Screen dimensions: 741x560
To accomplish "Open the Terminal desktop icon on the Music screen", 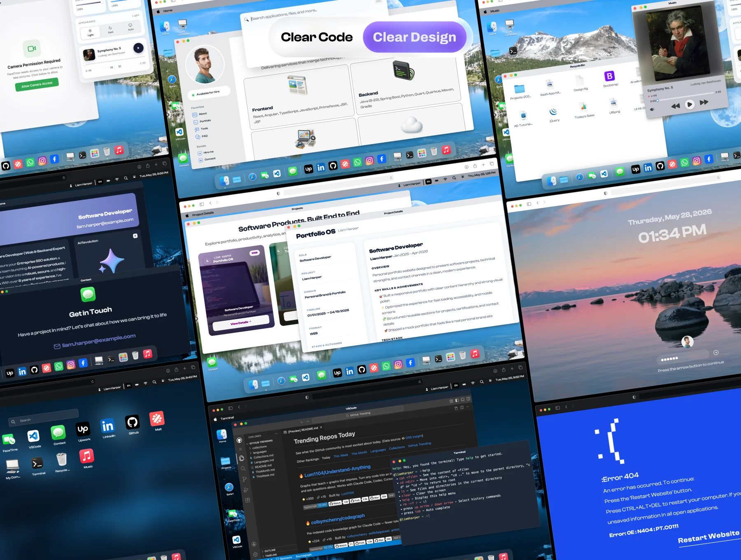I will point(513,51).
